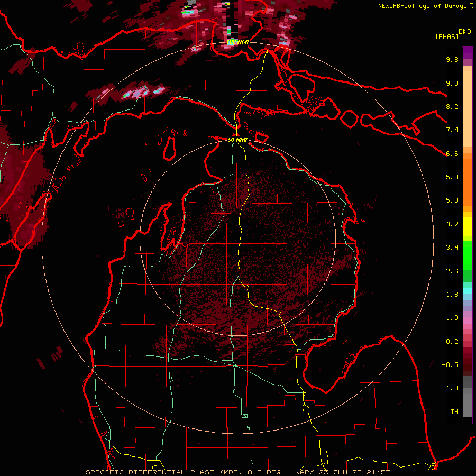
Task: Click the 8.2 value on the color scale
Action: [452, 106]
